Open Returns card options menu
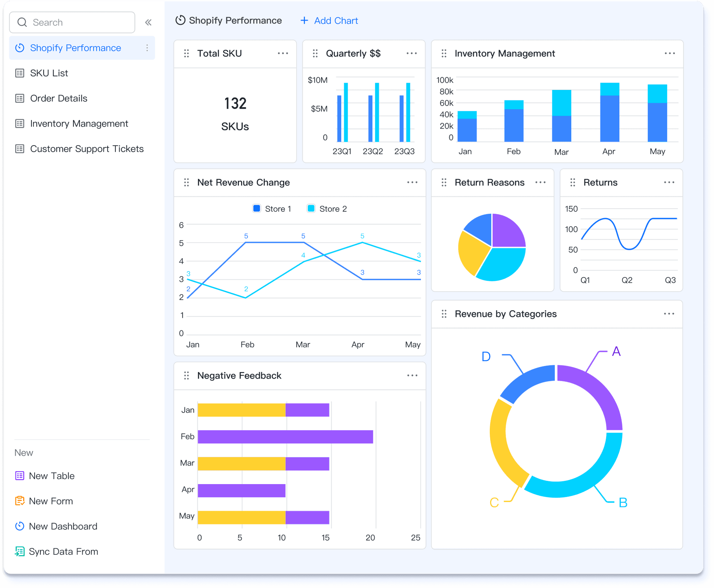Screen dimensions: 714x588 point(669,182)
